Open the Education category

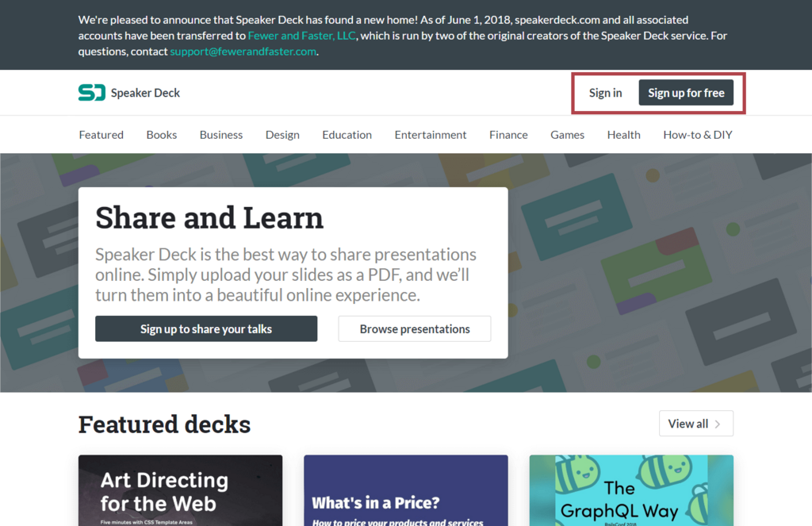click(x=347, y=135)
